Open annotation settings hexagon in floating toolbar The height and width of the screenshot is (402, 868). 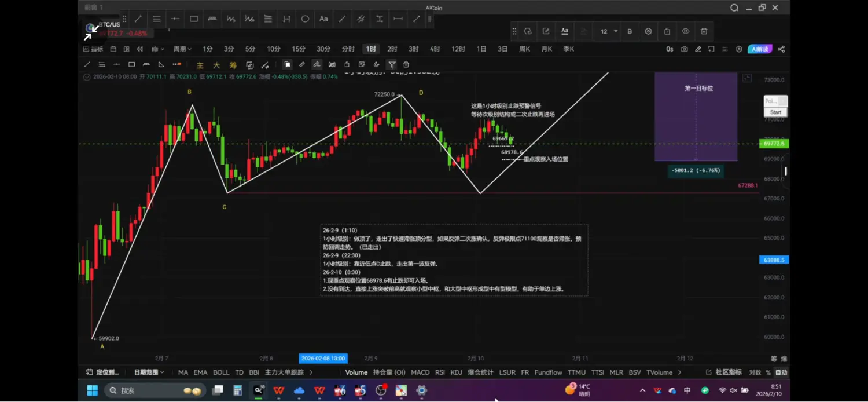point(648,31)
